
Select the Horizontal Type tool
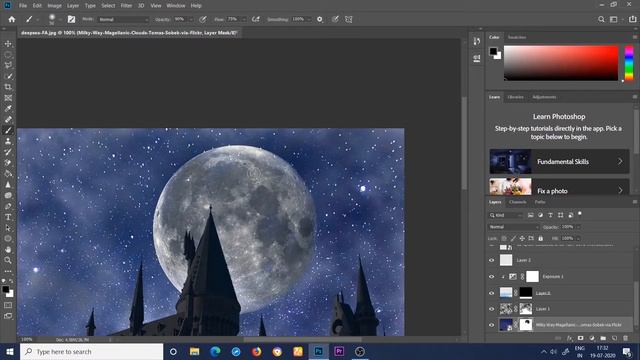point(8,217)
